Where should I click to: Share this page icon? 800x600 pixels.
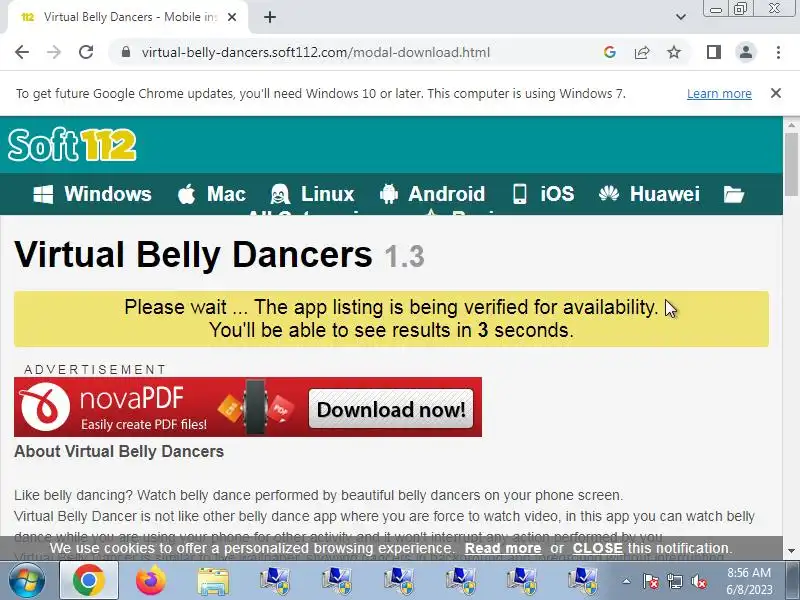[x=642, y=52]
